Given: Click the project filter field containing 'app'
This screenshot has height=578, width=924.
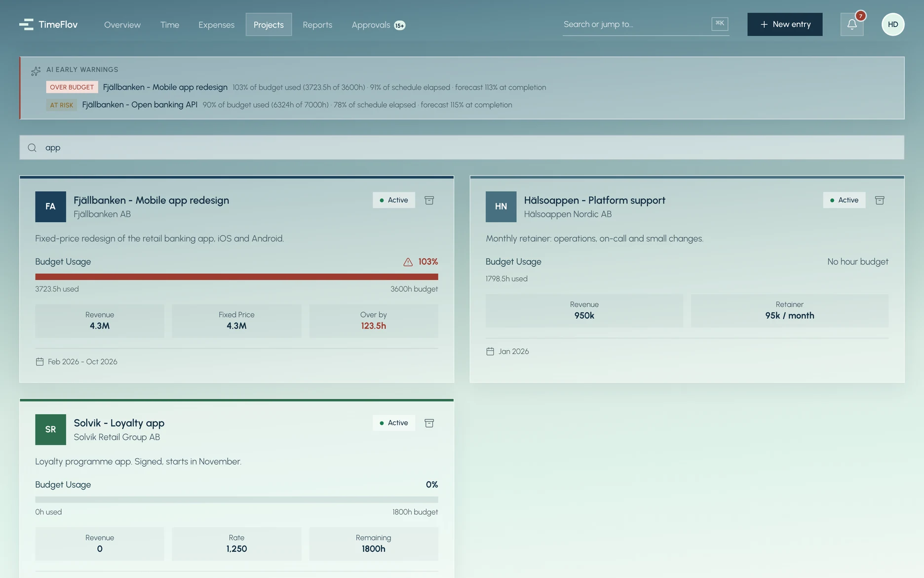Looking at the screenshot, I should (x=462, y=147).
